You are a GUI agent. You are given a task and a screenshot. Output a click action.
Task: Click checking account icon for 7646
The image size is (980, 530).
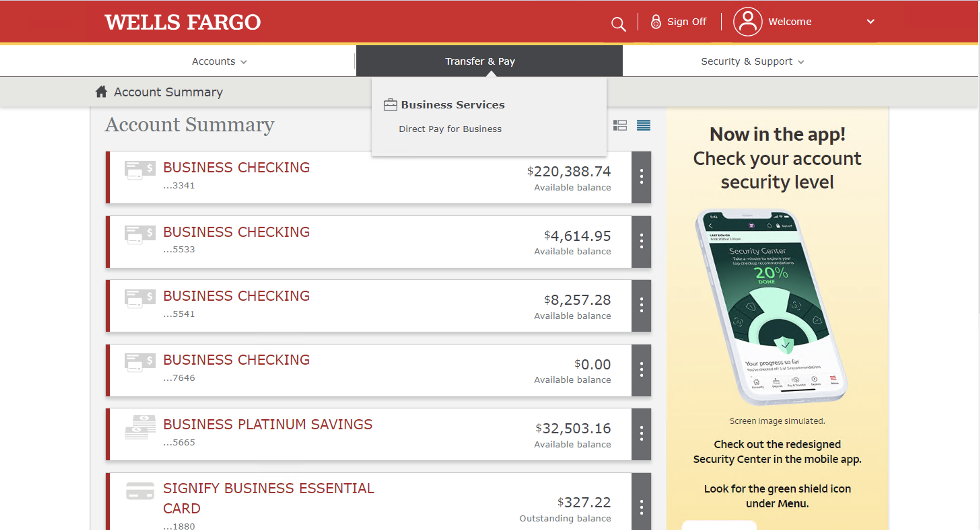(140, 362)
